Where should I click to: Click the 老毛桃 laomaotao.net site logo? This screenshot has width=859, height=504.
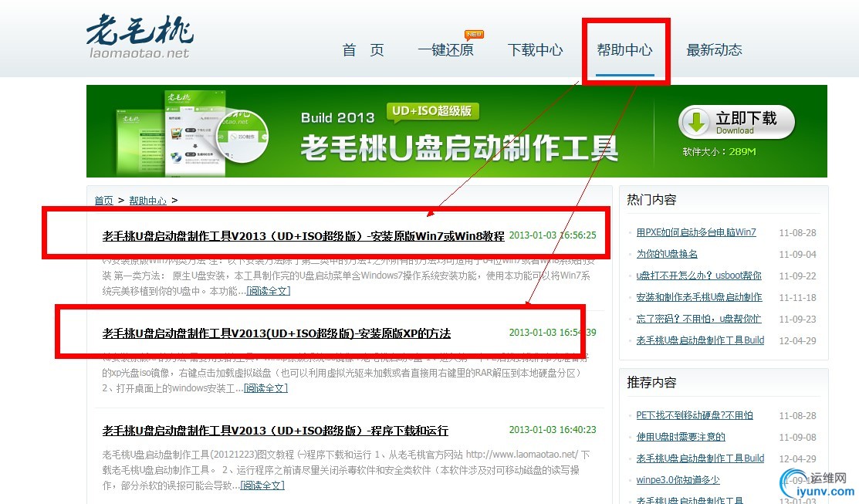point(140,37)
